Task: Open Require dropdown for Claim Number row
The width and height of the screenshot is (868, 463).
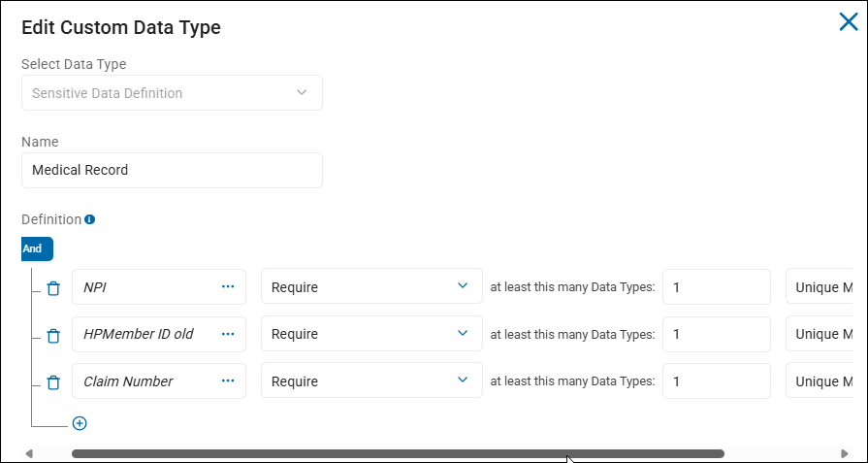Action: (370, 381)
